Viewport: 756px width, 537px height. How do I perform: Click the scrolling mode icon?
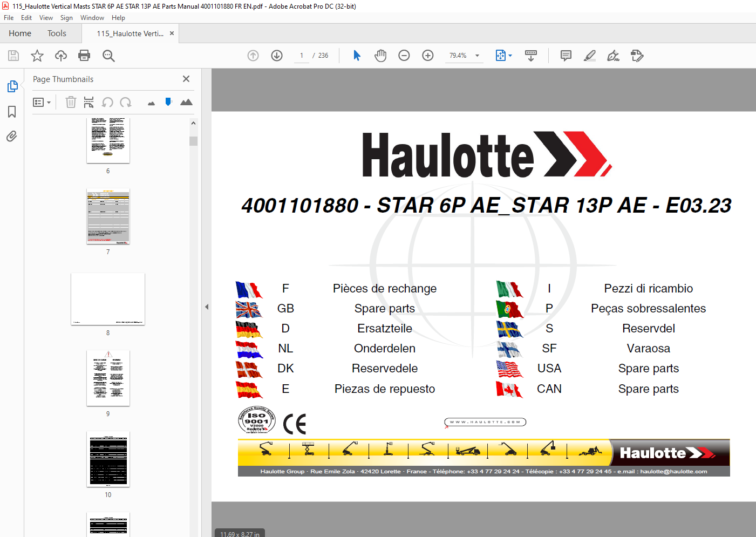pyautogui.click(x=531, y=56)
